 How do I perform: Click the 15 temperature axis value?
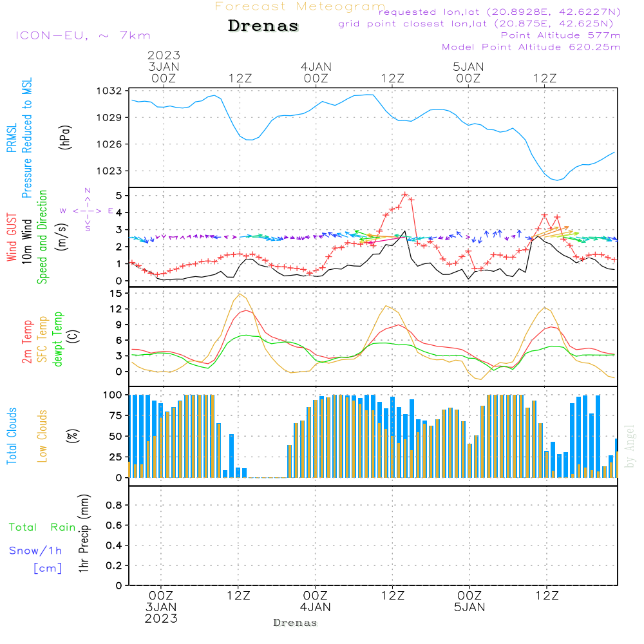pyautogui.click(x=116, y=293)
